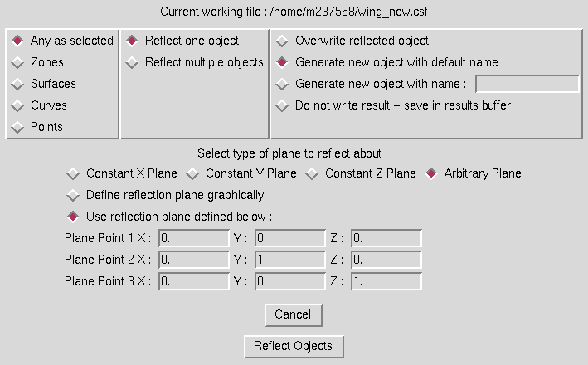Select Generate new object with name option
This screenshot has height=365, width=588.
282,84
